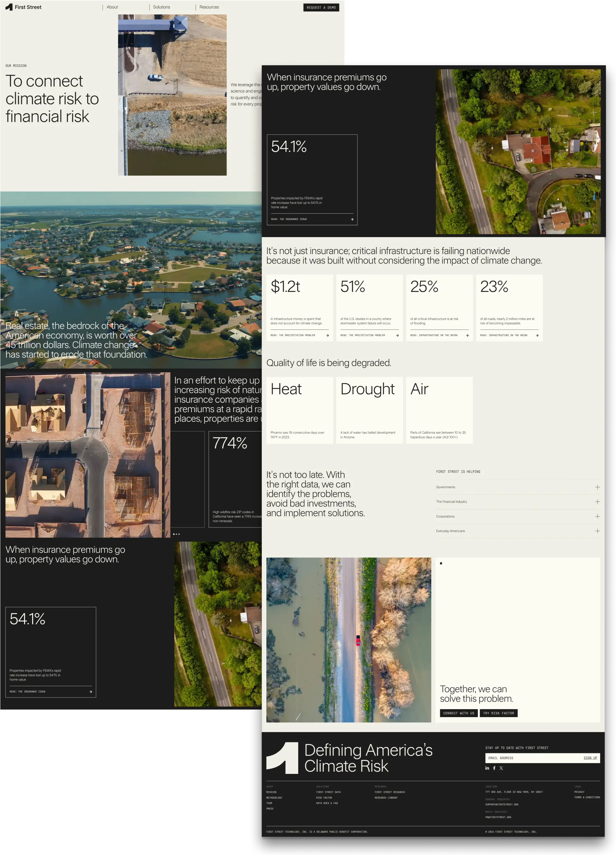Click the Air card
The height and width of the screenshot is (855, 616).
(x=439, y=411)
